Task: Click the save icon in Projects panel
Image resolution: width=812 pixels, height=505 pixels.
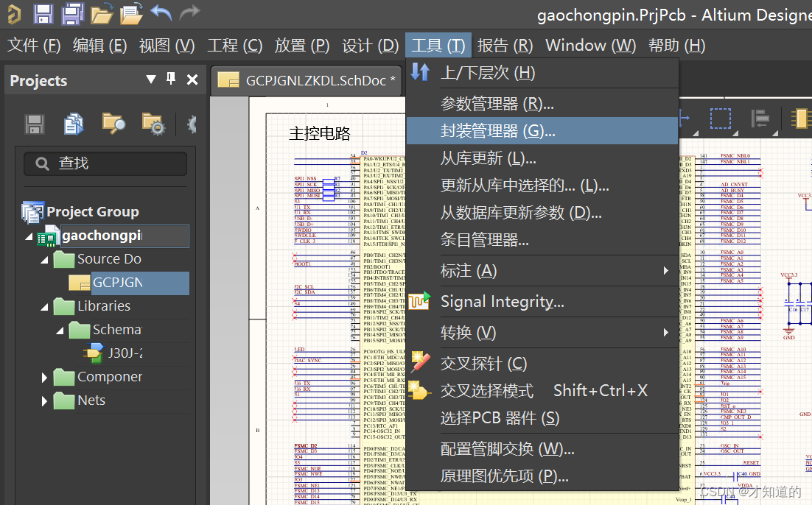Action: point(34,124)
